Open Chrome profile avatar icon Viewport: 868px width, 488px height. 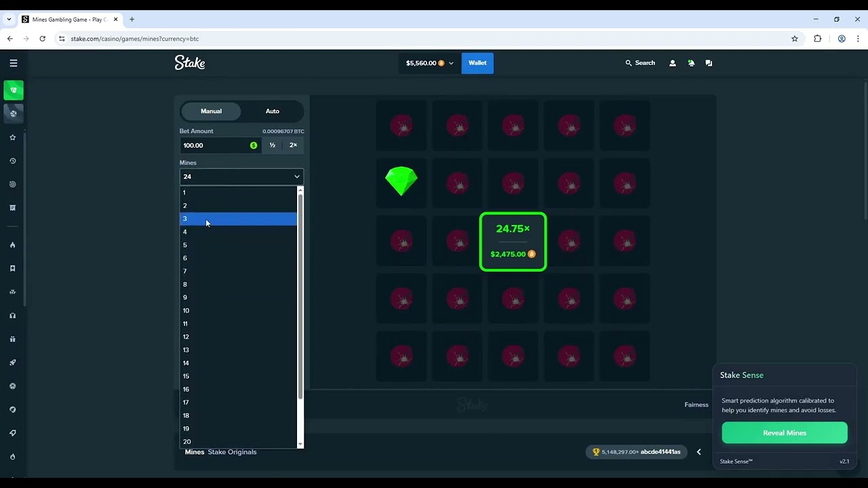[842, 39]
